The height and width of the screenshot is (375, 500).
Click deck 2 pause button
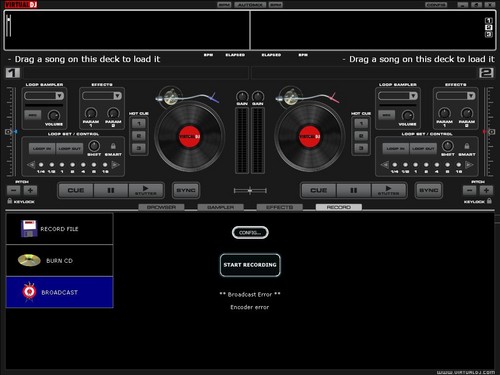354,190
